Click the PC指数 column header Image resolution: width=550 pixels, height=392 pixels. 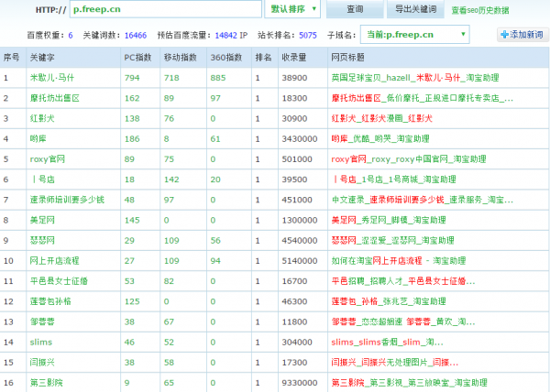point(136,57)
